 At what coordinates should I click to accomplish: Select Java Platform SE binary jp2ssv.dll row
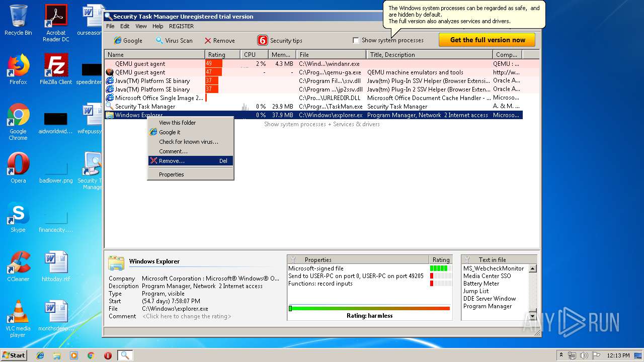[313, 89]
